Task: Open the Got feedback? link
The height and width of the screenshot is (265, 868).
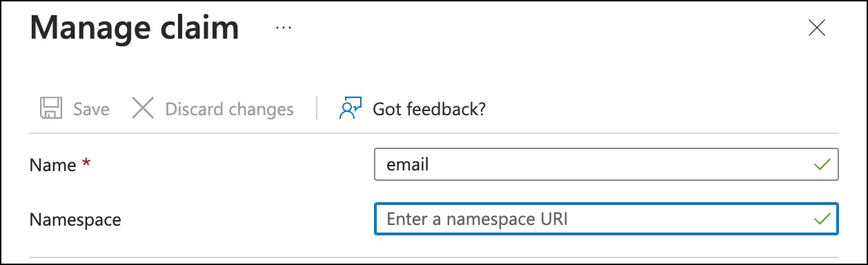Action: 429,109
